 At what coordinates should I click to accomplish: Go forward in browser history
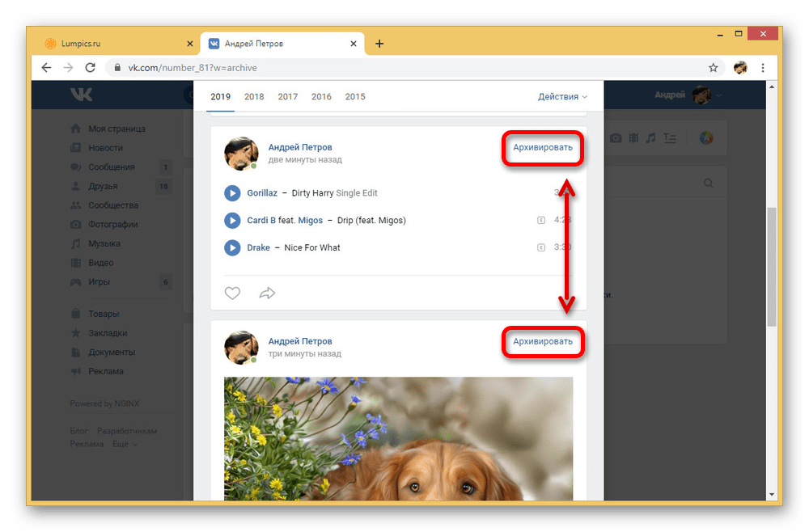click(x=68, y=68)
